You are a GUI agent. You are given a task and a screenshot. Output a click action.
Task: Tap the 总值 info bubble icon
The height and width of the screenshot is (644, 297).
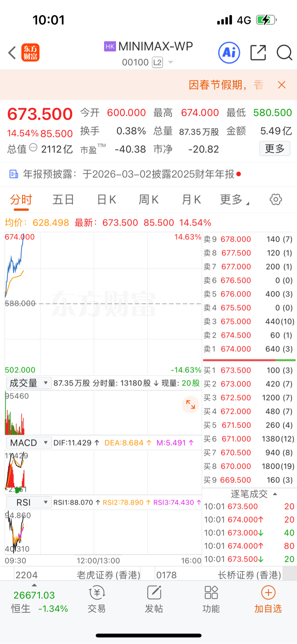click(x=33, y=148)
